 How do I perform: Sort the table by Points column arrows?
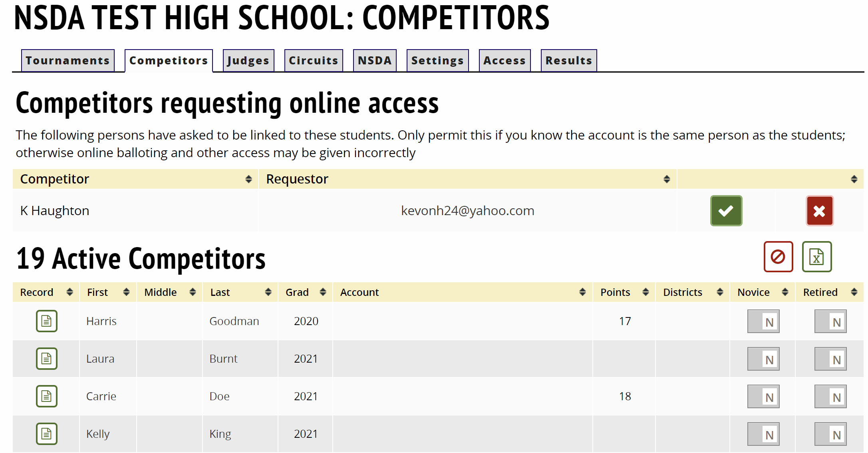(x=646, y=292)
